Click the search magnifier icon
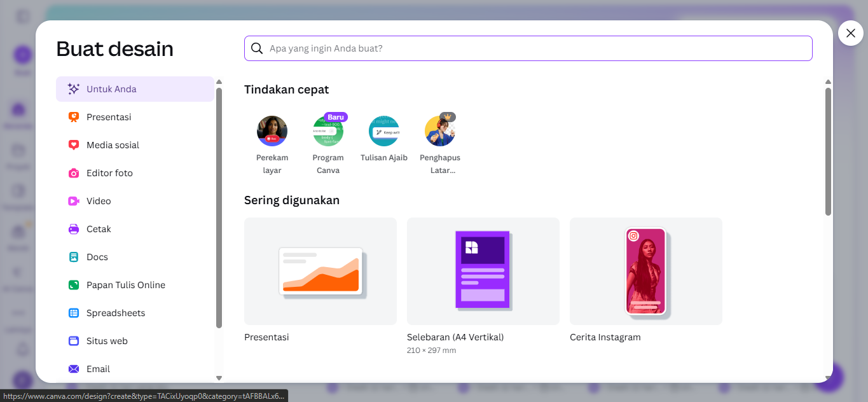The image size is (868, 402). point(257,48)
